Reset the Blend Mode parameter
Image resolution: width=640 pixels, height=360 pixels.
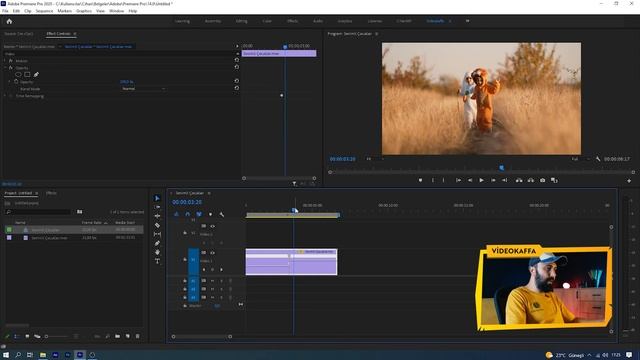[x=237, y=88]
